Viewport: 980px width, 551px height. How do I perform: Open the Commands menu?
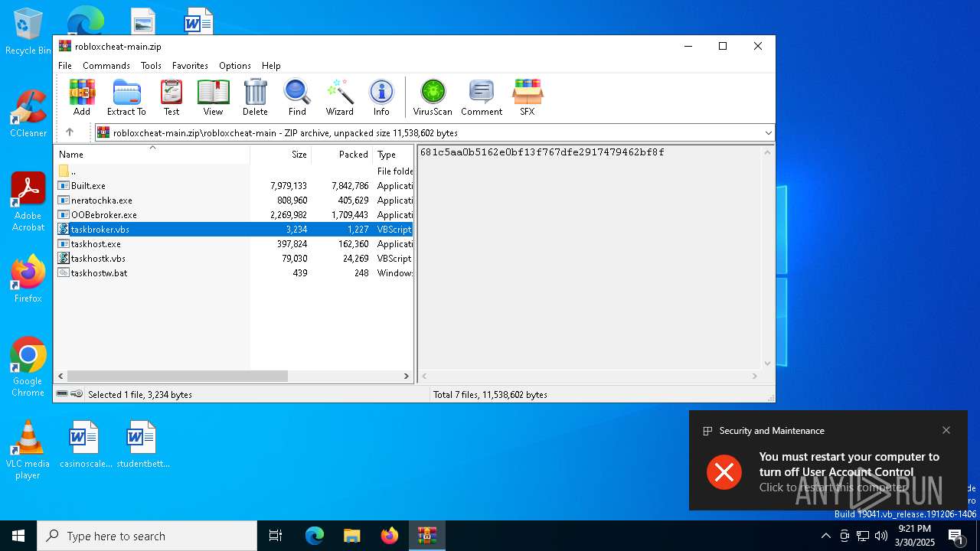(106, 66)
